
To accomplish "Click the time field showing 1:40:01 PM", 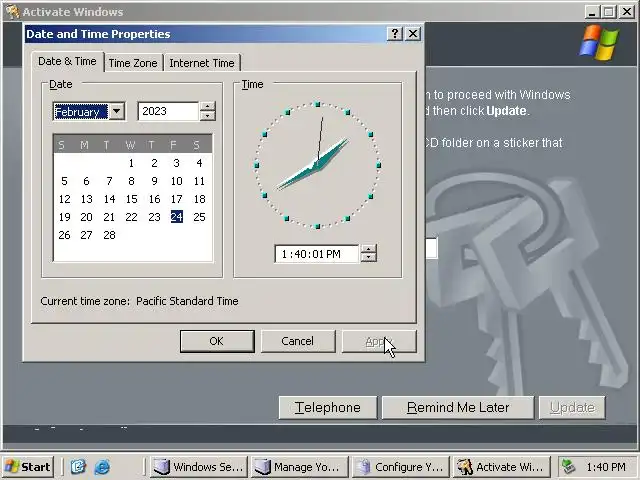I will 317,254.
